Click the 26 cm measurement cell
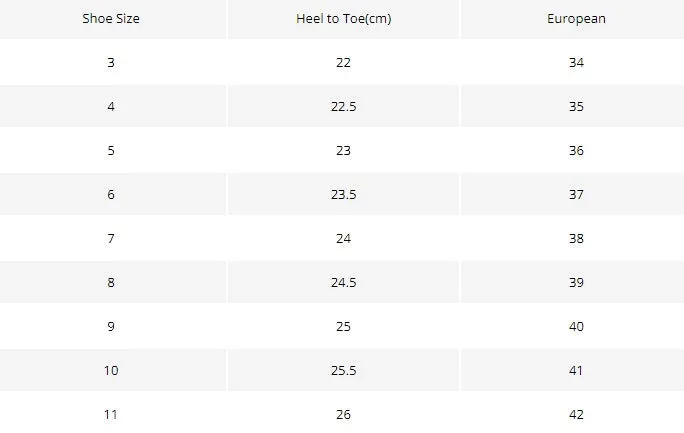This screenshot has width=684, height=433. tap(343, 414)
